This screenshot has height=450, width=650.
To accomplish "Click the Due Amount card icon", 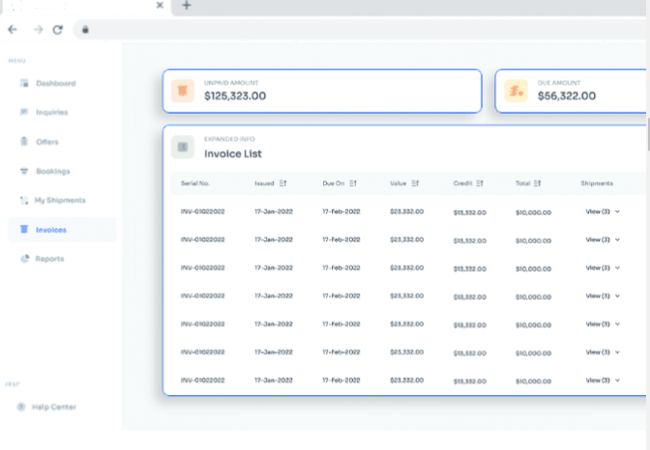I will (516, 91).
